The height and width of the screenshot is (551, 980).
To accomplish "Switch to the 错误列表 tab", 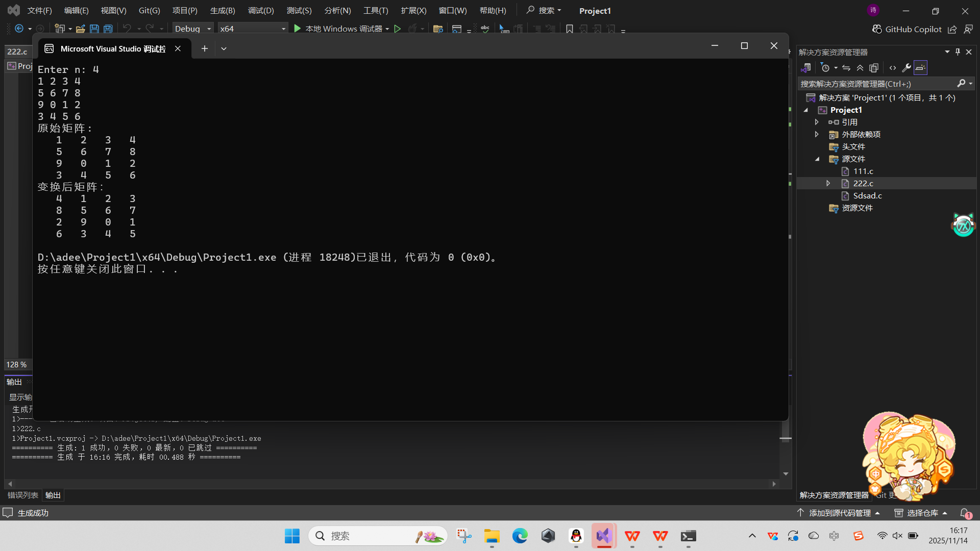I will (23, 495).
